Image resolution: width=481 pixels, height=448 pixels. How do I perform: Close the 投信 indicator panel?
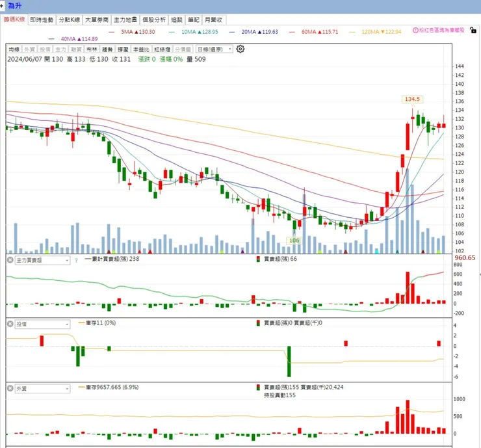tap(10, 324)
